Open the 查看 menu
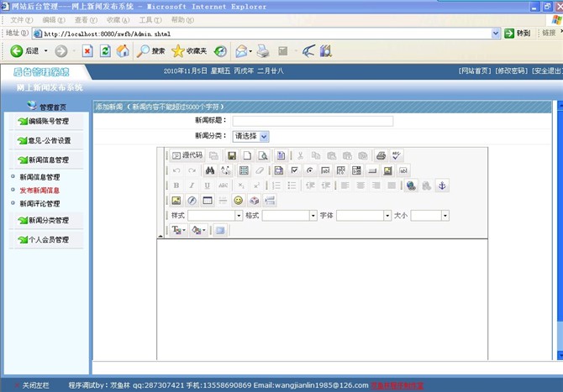The height and width of the screenshot is (392, 563). (x=86, y=20)
